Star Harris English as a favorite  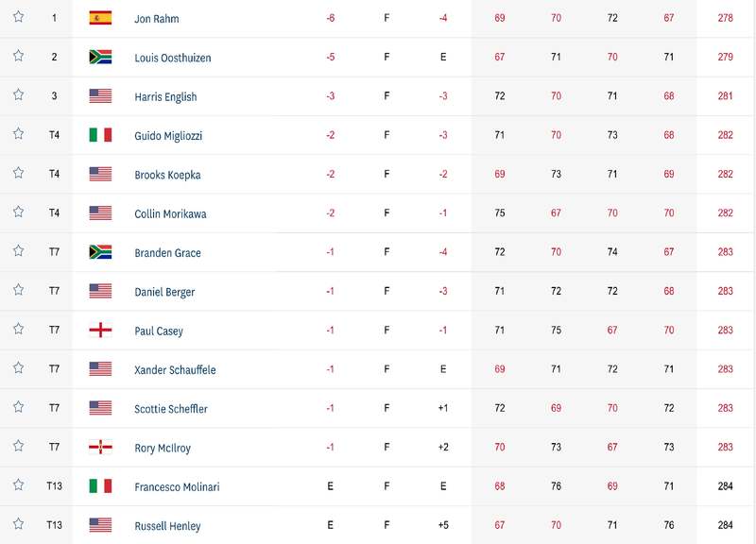(x=18, y=95)
